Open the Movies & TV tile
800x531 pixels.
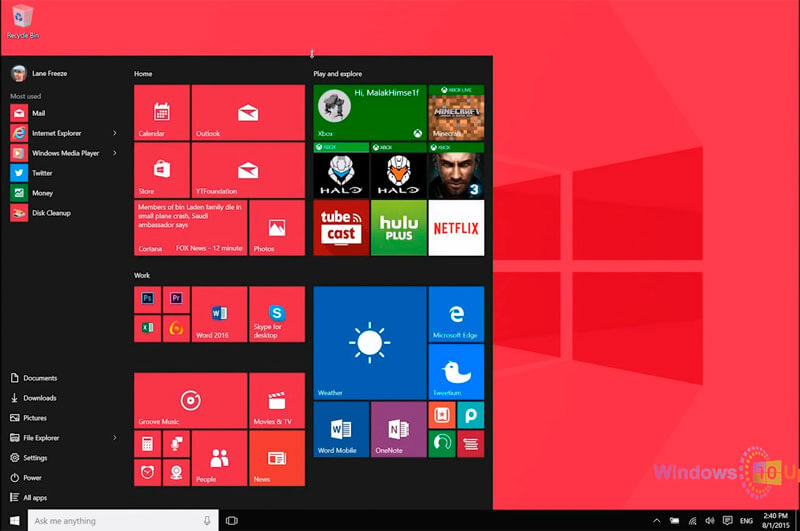277,400
